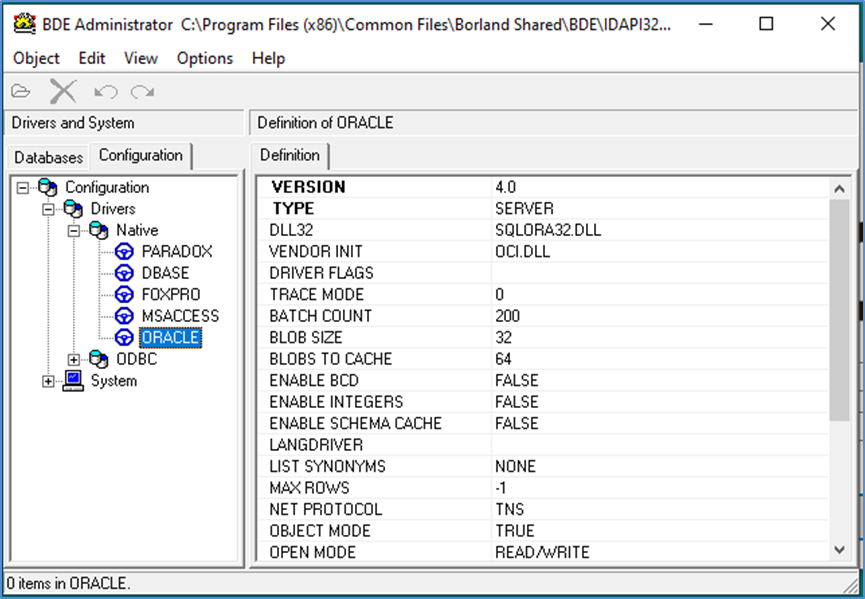The height and width of the screenshot is (599, 865).
Task: Select the highlighted ORACLE driver label
Action: pos(170,338)
